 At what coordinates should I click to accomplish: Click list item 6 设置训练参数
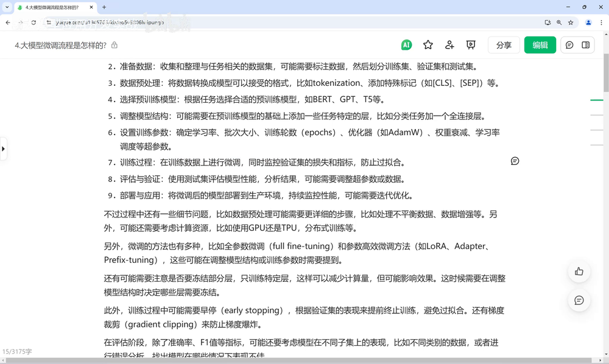(304, 139)
